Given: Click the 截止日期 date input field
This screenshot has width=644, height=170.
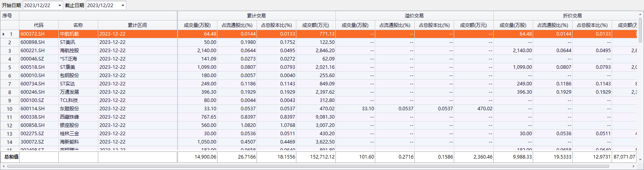Looking at the screenshot, I should (x=103, y=6).
